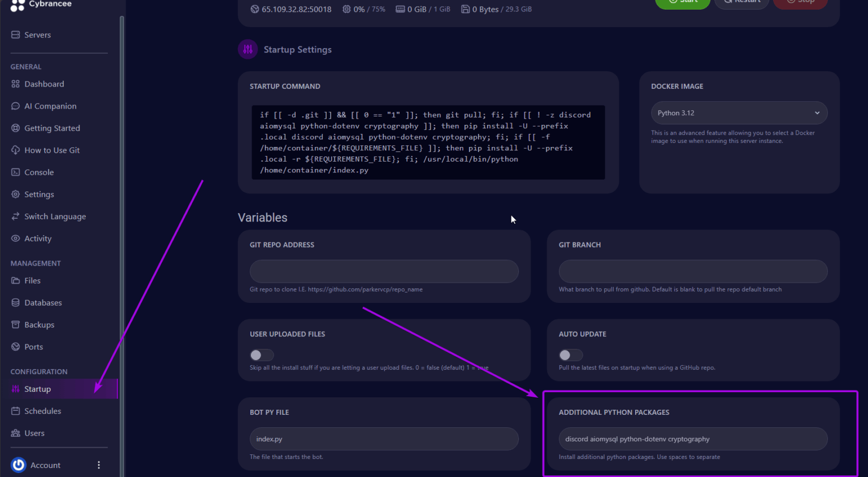Open the Schedules section
The height and width of the screenshot is (477, 868).
click(x=15, y=411)
